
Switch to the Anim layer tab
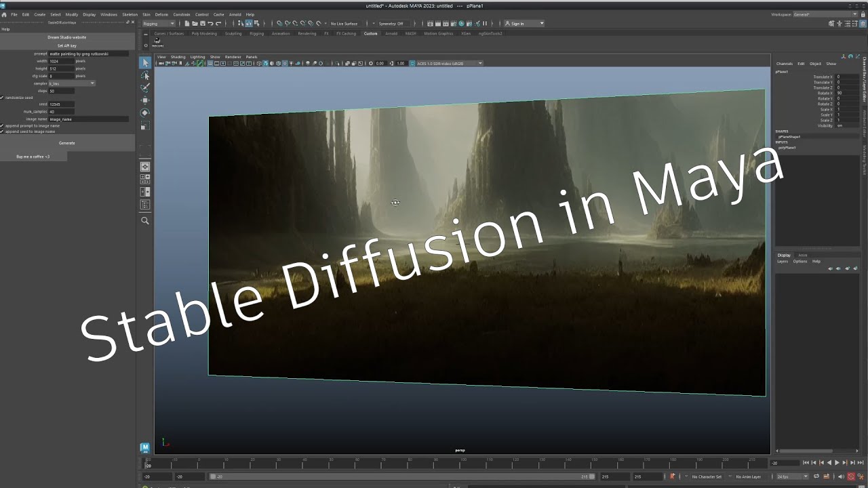(803, 255)
